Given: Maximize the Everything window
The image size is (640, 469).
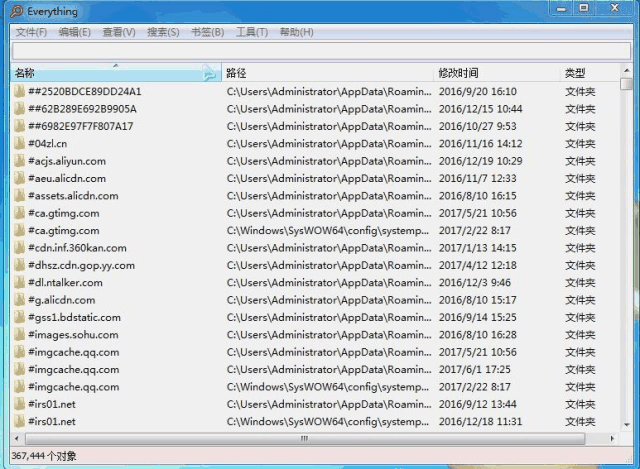Looking at the screenshot, I should [x=584, y=8].
